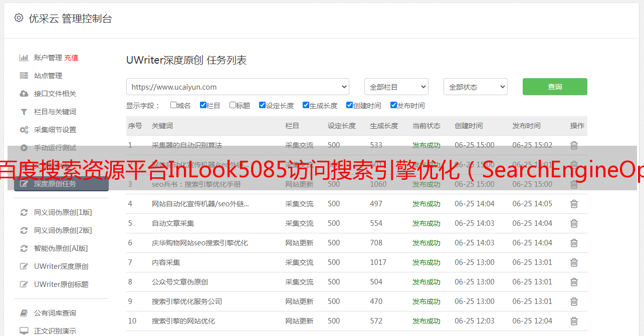Open the 全部状态 dropdown
This screenshot has height=336, width=644.
(x=476, y=87)
